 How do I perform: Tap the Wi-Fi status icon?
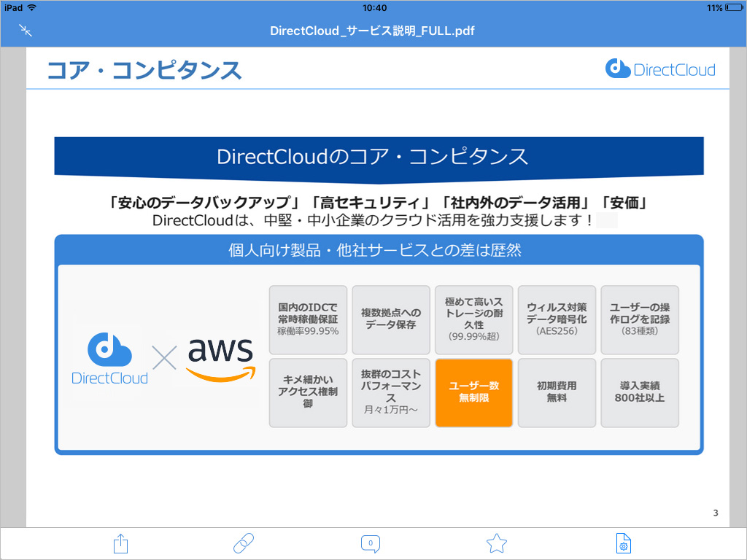pos(32,7)
